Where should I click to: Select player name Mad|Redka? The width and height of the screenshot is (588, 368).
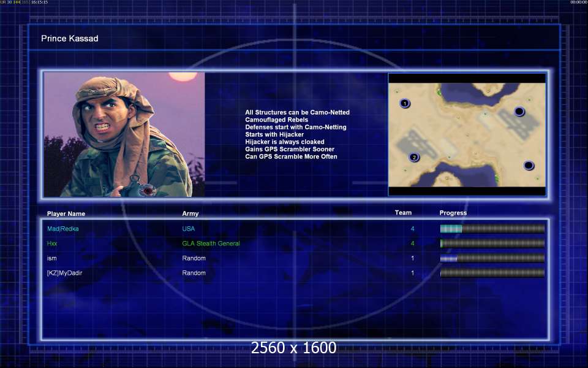[x=62, y=229]
